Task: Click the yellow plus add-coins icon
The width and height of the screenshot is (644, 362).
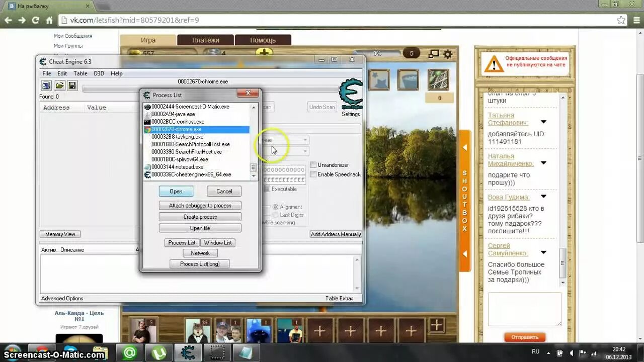Action: tap(264, 53)
